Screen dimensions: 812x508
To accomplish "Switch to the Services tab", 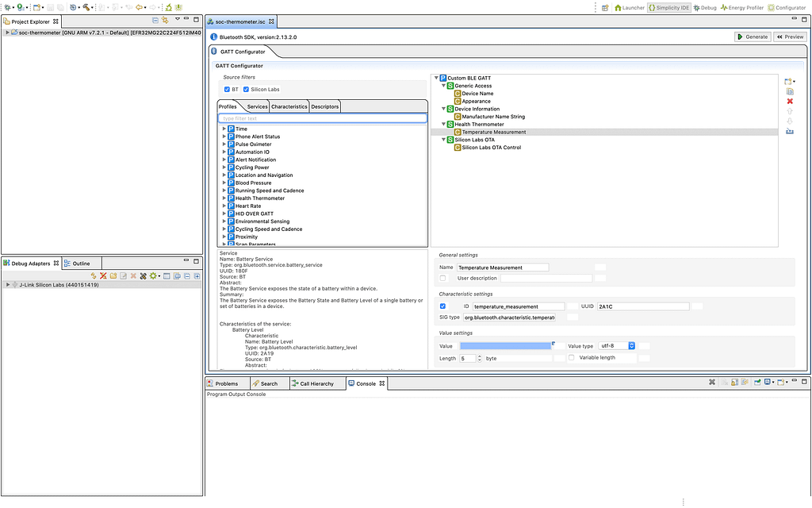I will pos(258,106).
